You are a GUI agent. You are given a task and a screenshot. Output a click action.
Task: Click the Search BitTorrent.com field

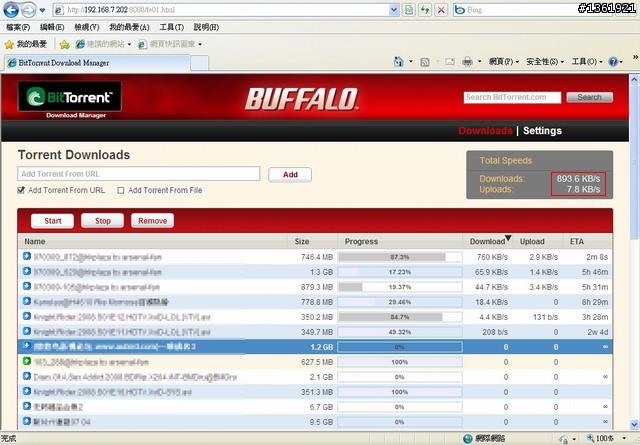point(512,97)
